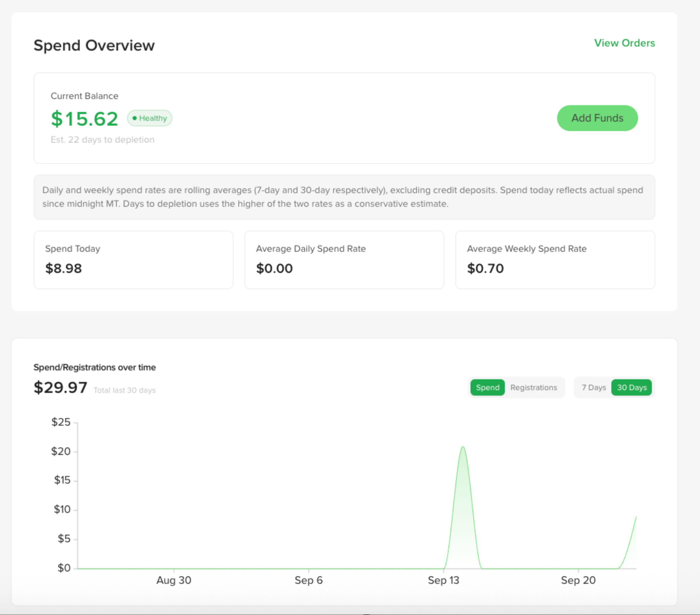Click the Est. 22 days to depletion text
Screen dimensions: 700x615
tap(102, 140)
